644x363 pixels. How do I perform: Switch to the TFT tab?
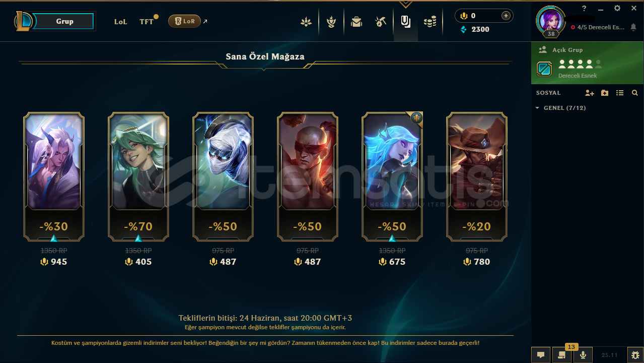point(147,22)
